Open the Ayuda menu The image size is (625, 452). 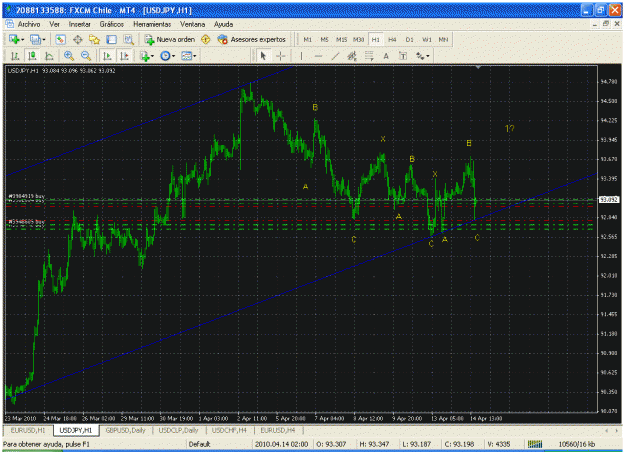[223, 24]
